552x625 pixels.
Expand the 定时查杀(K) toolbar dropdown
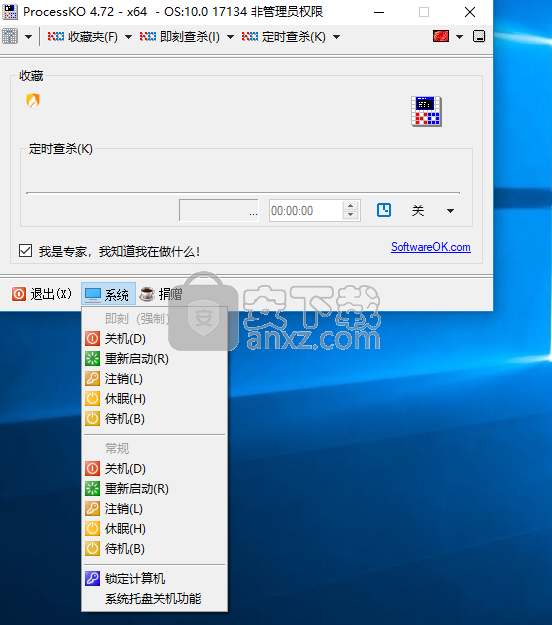pyautogui.click(x=336, y=37)
